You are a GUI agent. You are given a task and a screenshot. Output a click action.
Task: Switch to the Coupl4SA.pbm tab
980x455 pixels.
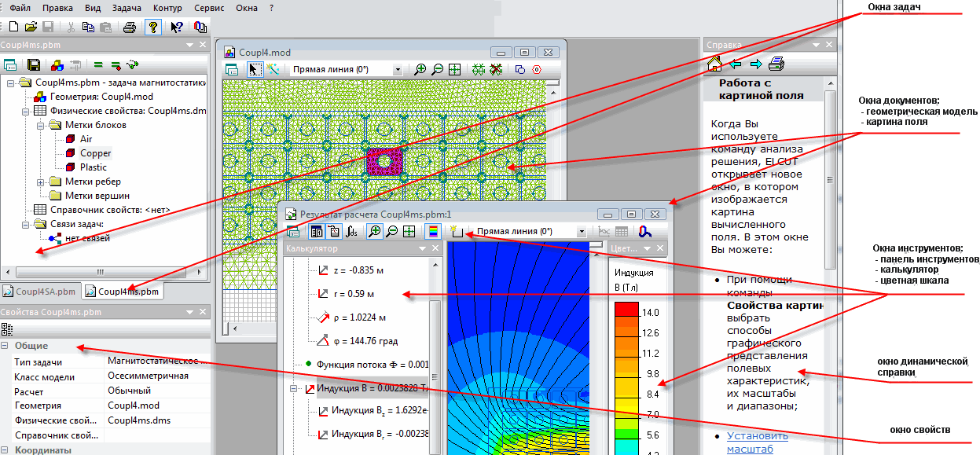[x=40, y=292]
